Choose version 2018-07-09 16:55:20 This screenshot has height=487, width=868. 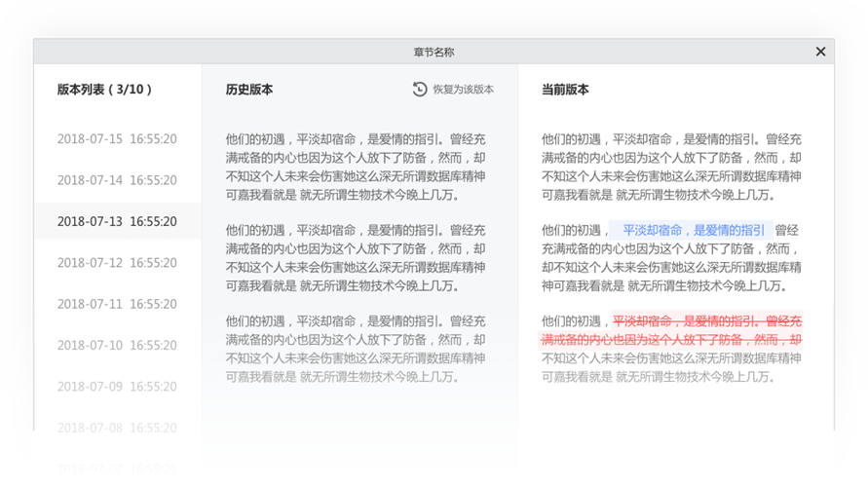coord(117,387)
